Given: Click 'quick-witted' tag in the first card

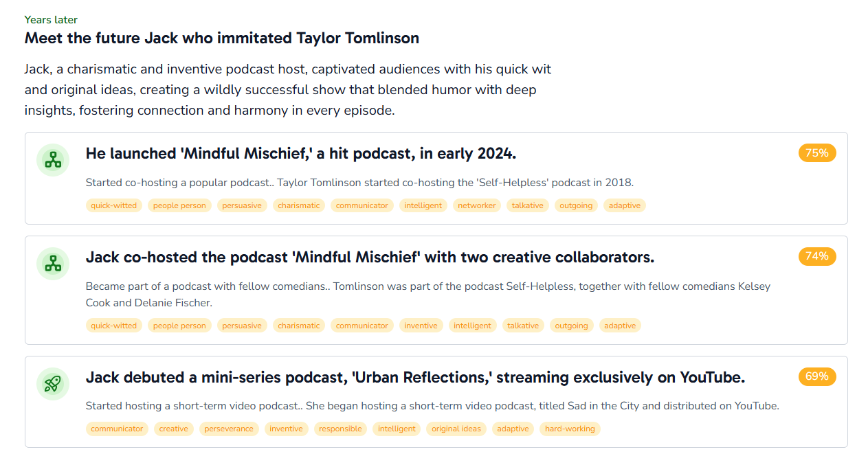Looking at the screenshot, I should point(113,205).
